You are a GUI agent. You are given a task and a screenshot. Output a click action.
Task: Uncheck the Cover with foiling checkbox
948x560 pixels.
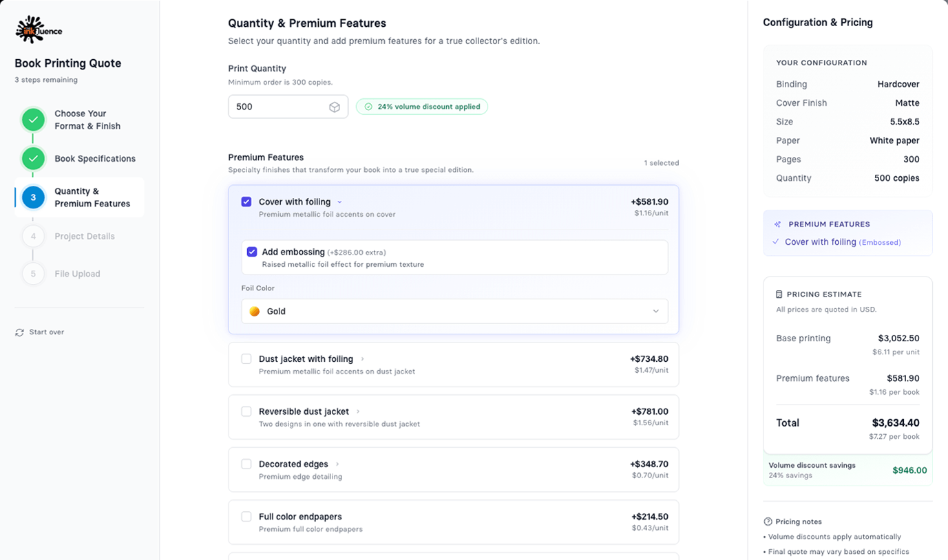[x=246, y=202]
